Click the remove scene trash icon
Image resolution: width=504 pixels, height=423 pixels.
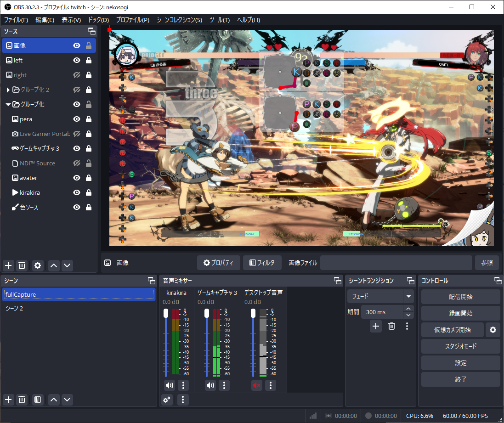22,400
